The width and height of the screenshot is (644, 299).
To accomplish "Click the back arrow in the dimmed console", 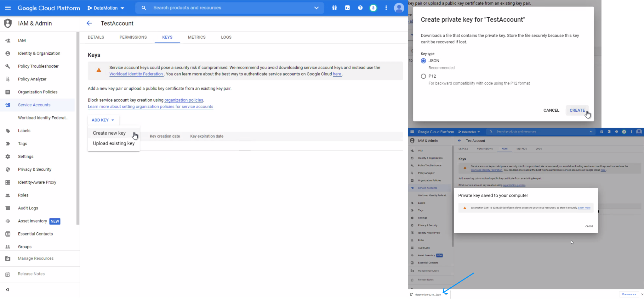I will pyautogui.click(x=459, y=141).
